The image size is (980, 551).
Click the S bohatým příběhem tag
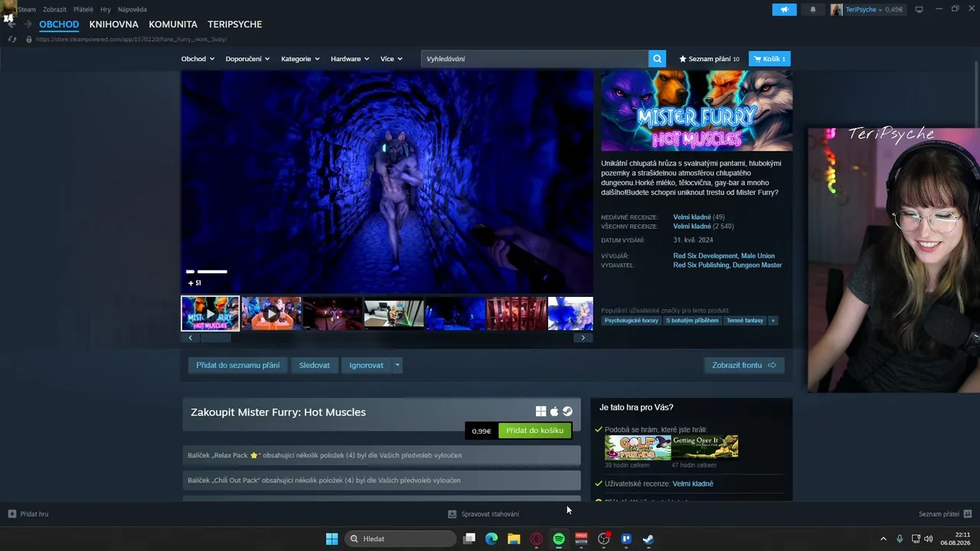click(x=692, y=321)
